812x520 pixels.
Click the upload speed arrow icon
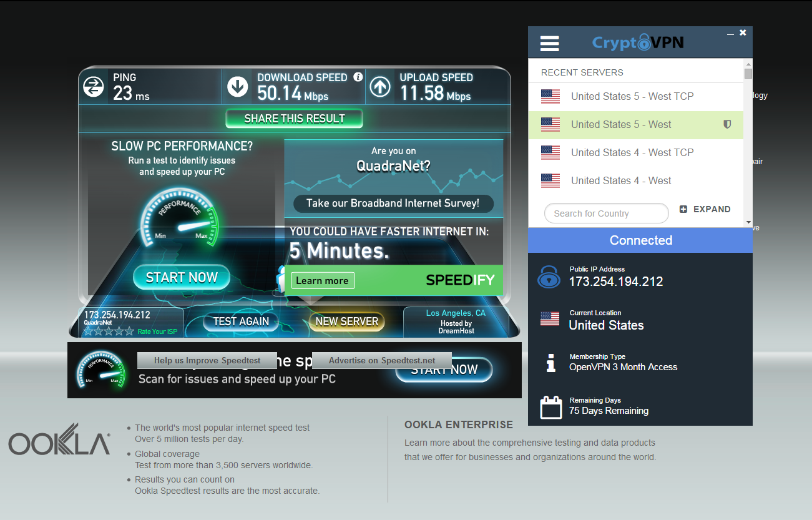click(380, 87)
